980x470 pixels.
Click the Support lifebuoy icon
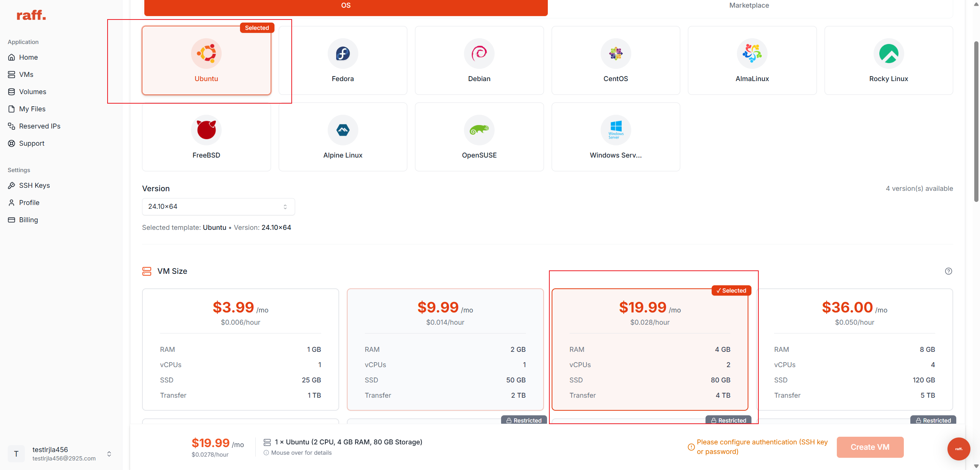click(x=12, y=143)
